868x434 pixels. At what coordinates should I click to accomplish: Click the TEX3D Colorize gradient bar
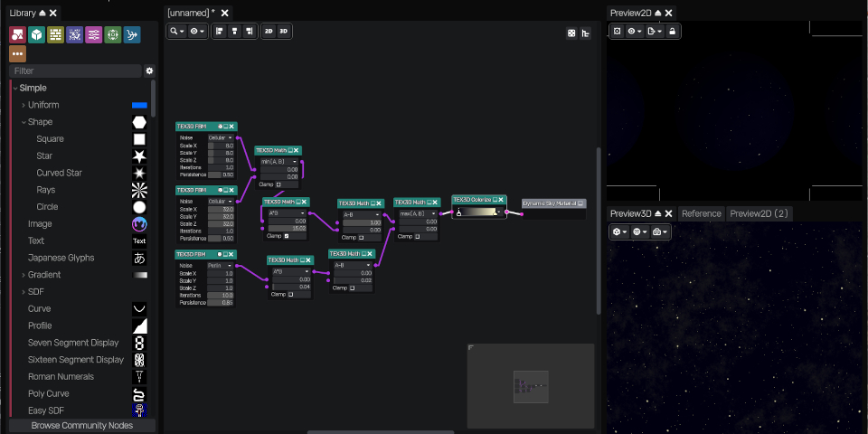pos(476,212)
